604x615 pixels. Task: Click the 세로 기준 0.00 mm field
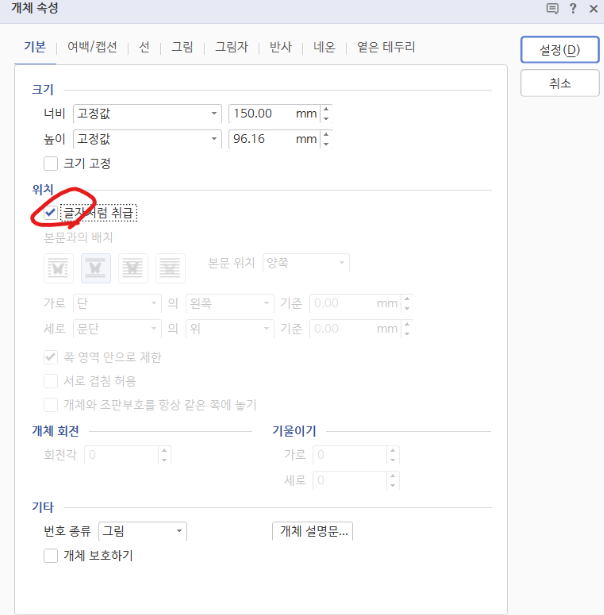(x=355, y=329)
